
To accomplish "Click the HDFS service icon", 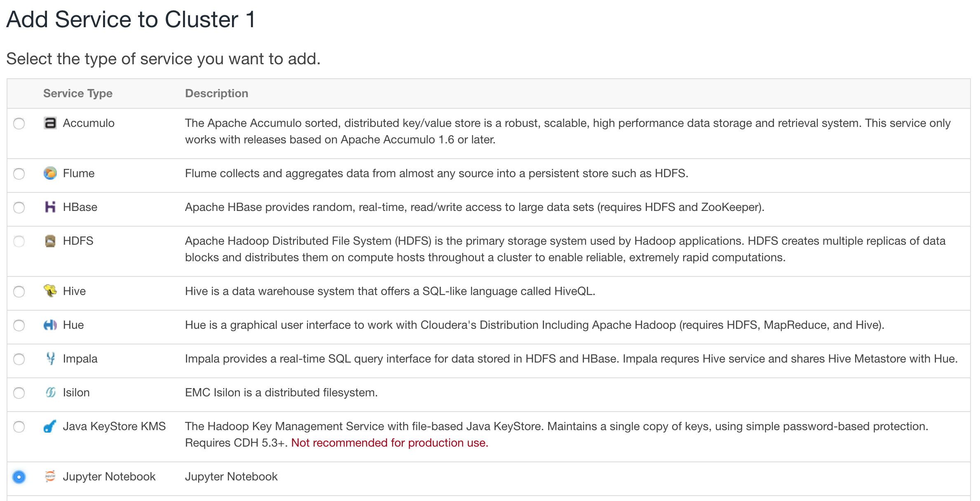I will click(x=49, y=241).
